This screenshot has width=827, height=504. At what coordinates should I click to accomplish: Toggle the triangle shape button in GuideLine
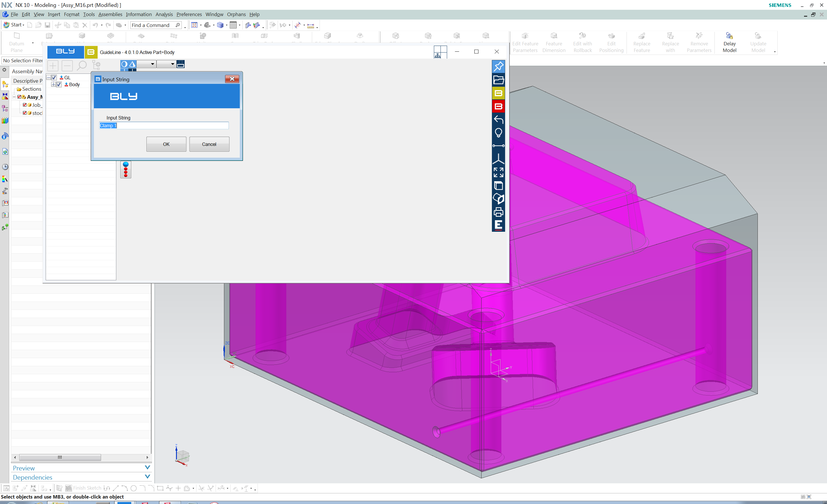click(x=132, y=64)
